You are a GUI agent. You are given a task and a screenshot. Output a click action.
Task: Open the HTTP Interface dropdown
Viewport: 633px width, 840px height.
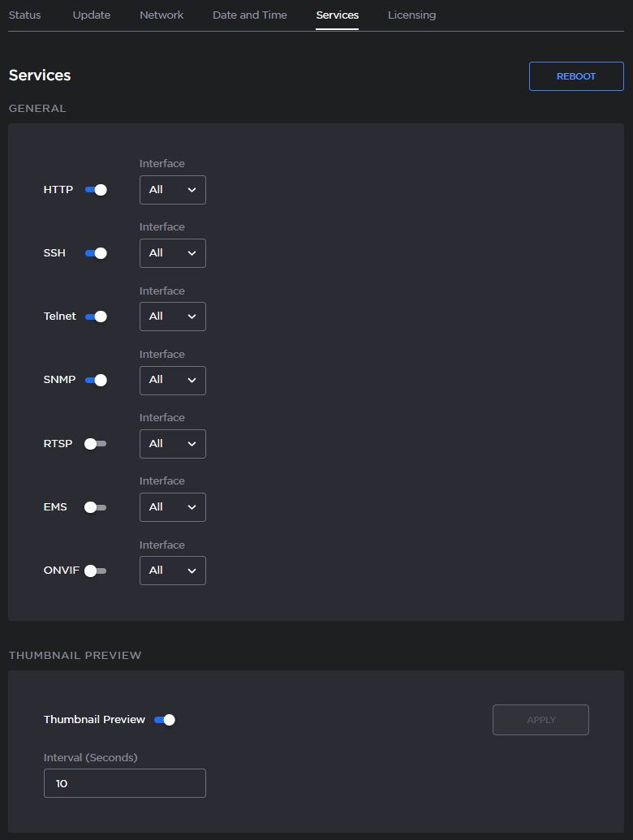173,190
